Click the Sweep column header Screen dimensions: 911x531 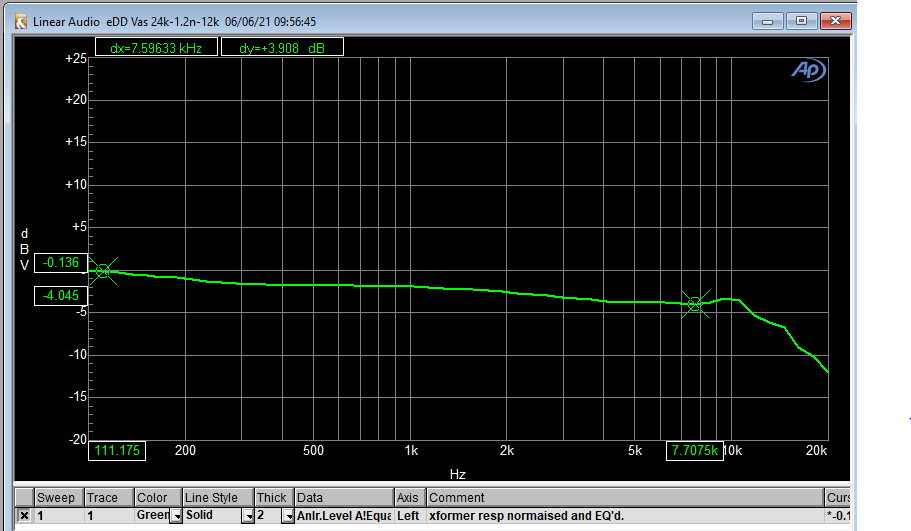(59, 498)
